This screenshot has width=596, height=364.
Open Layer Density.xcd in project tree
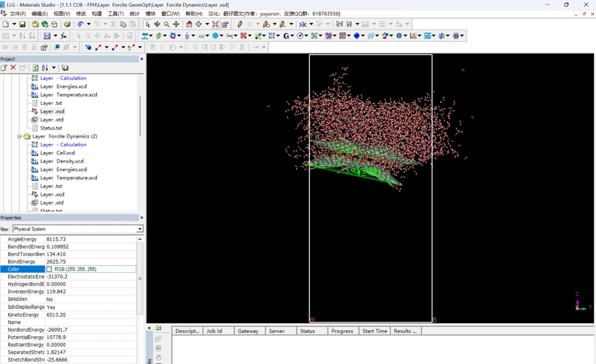tap(61, 161)
